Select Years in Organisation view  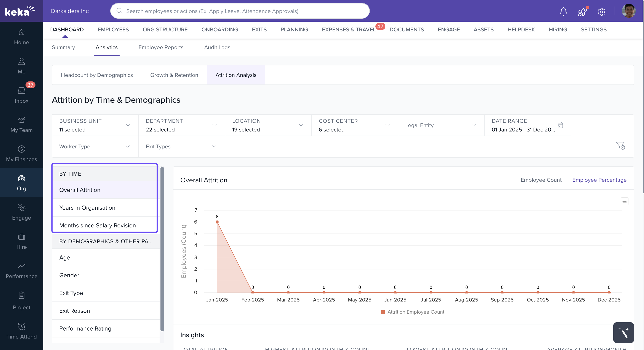pyautogui.click(x=87, y=207)
